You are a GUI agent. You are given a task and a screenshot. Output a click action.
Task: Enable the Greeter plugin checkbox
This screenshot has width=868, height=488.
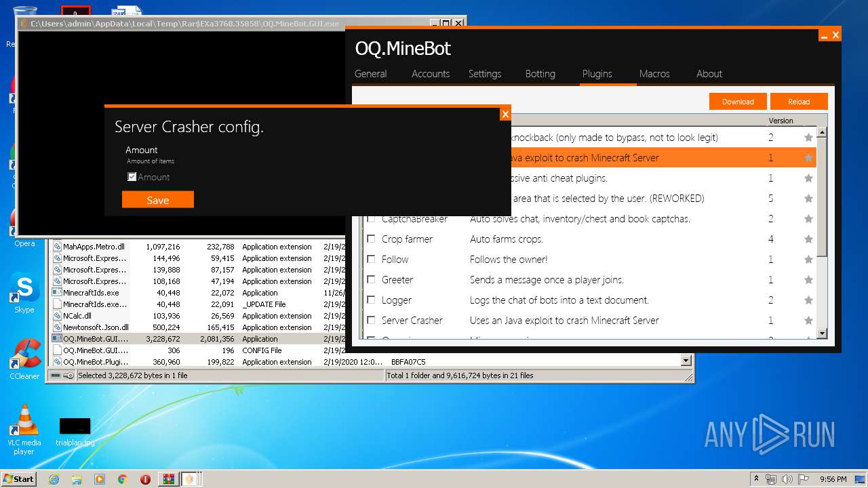371,279
